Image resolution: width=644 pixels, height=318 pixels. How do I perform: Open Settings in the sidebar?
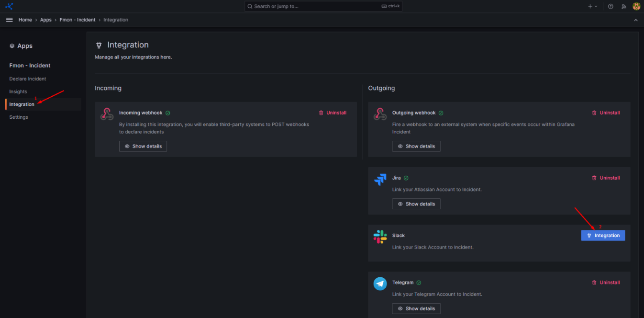point(19,117)
